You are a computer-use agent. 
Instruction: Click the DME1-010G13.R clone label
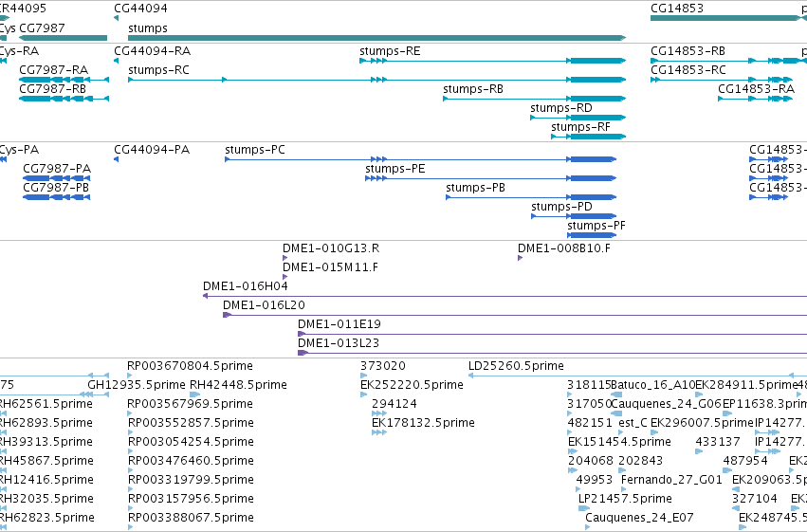click(331, 248)
